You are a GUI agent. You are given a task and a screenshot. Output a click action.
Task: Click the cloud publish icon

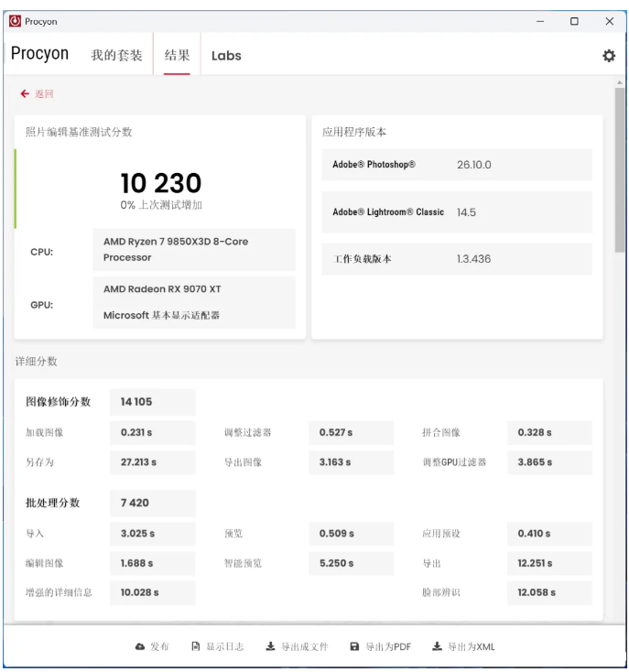(140, 647)
